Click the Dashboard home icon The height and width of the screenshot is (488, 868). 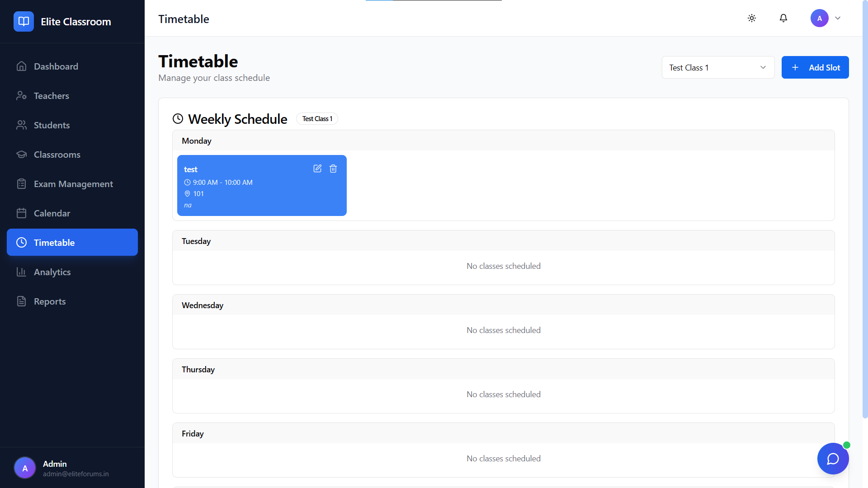coord(21,66)
